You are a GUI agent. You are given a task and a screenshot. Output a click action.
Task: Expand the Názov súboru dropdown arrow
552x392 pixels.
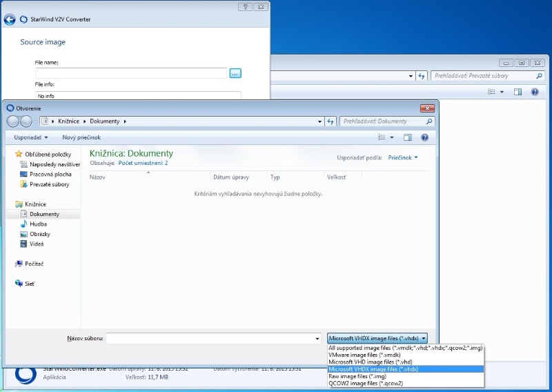coord(317,338)
